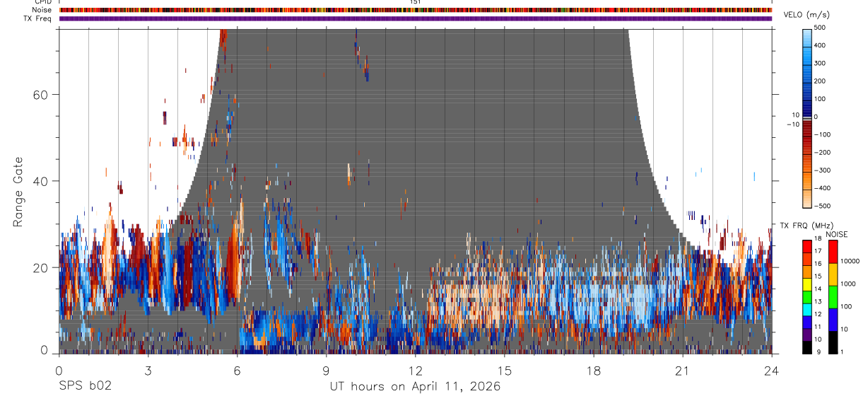Click the green 13 MHz swatch in TX FRQ legend

point(807,296)
